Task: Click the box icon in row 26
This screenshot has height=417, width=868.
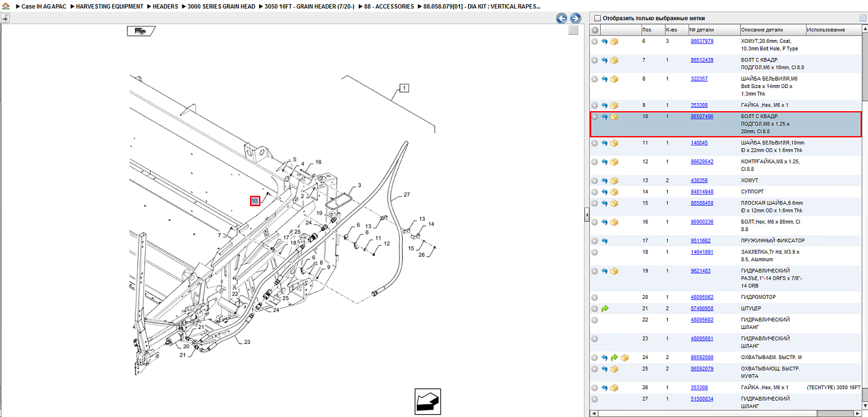Action: click(x=615, y=388)
